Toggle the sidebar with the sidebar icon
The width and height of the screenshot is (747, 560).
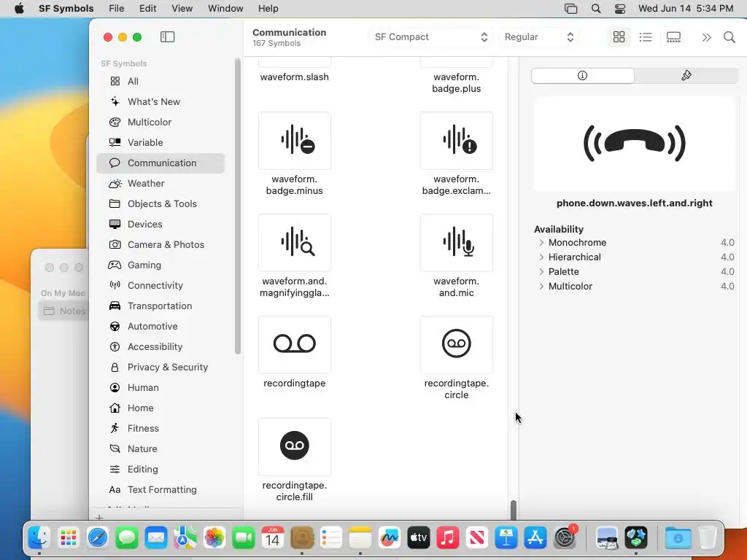(167, 36)
